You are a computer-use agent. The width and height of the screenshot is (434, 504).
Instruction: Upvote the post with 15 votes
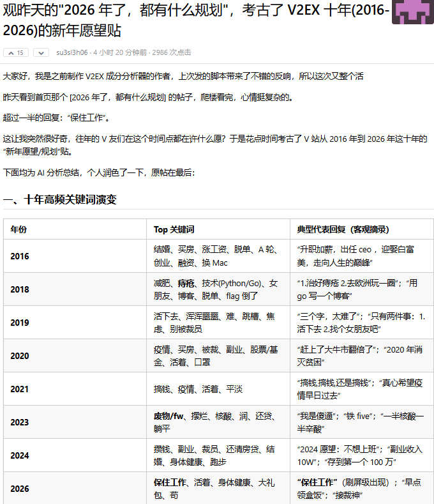coord(17,52)
